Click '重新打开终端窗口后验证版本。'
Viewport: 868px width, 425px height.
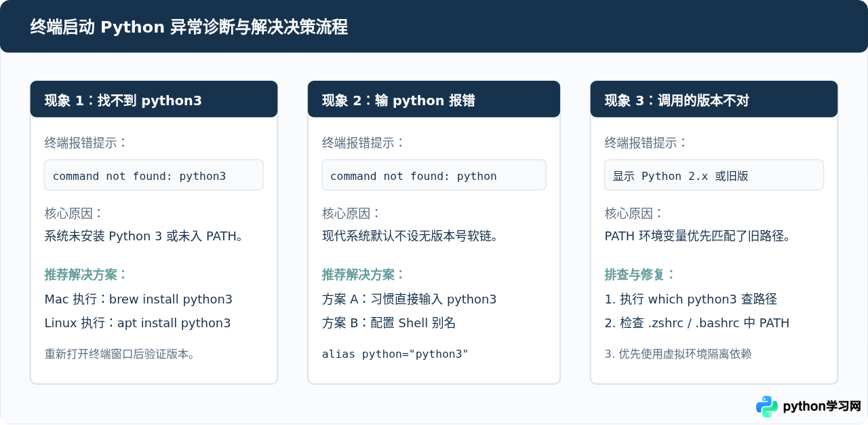[x=120, y=354]
